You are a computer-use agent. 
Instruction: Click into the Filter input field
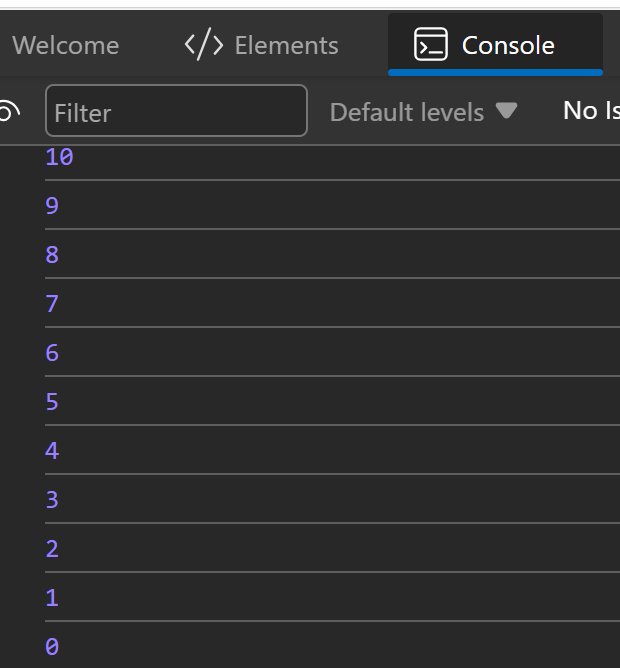176,111
